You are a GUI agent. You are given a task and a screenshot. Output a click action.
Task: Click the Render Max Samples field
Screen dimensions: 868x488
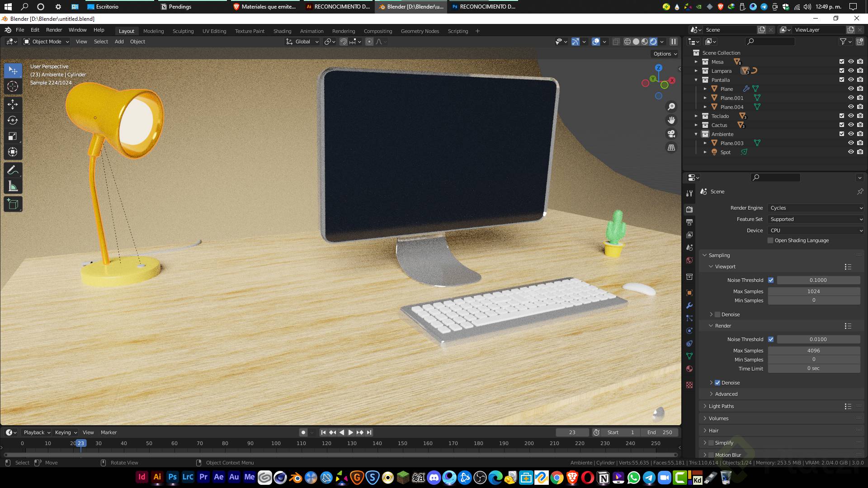(x=814, y=351)
